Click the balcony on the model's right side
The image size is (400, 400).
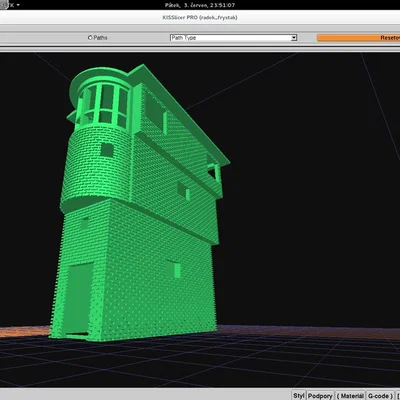(x=213, y=173)
